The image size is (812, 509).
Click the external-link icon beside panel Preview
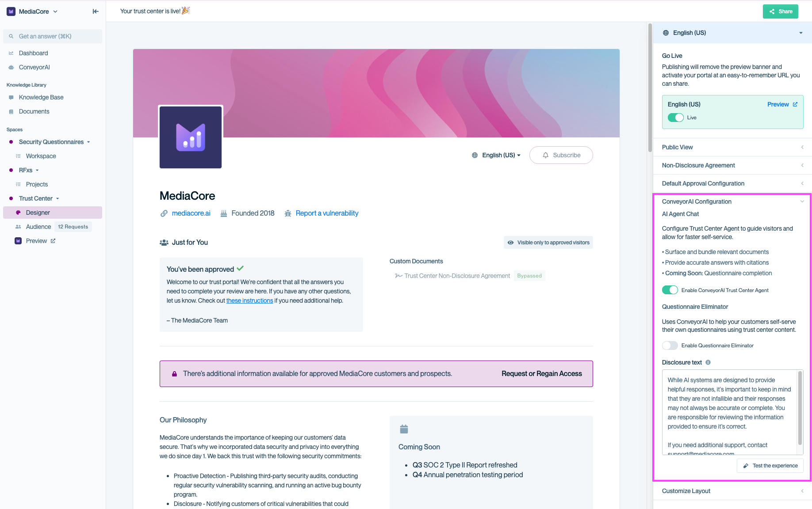click(x=795, y=104)
